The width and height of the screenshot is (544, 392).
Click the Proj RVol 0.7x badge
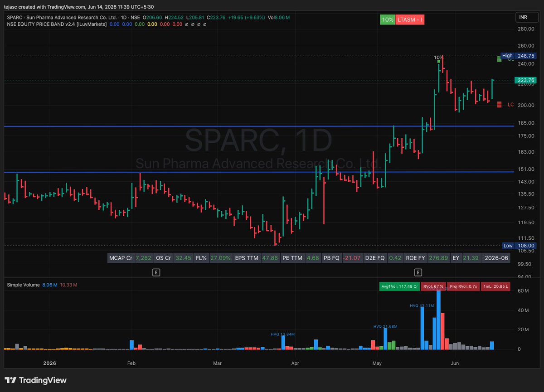coord(463,286)
